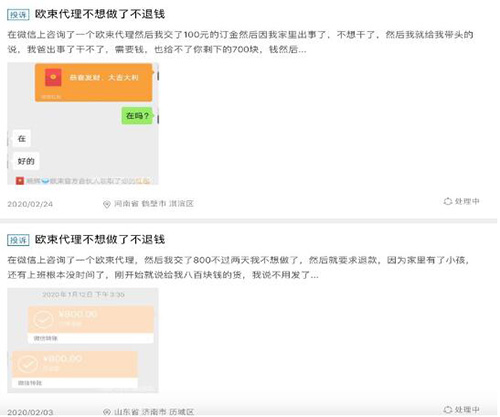500x417 pixels.
Task: Open first complaint title 欧束代理不想做了不退钱
Action: pyautogui.click(x=100, y=14)
